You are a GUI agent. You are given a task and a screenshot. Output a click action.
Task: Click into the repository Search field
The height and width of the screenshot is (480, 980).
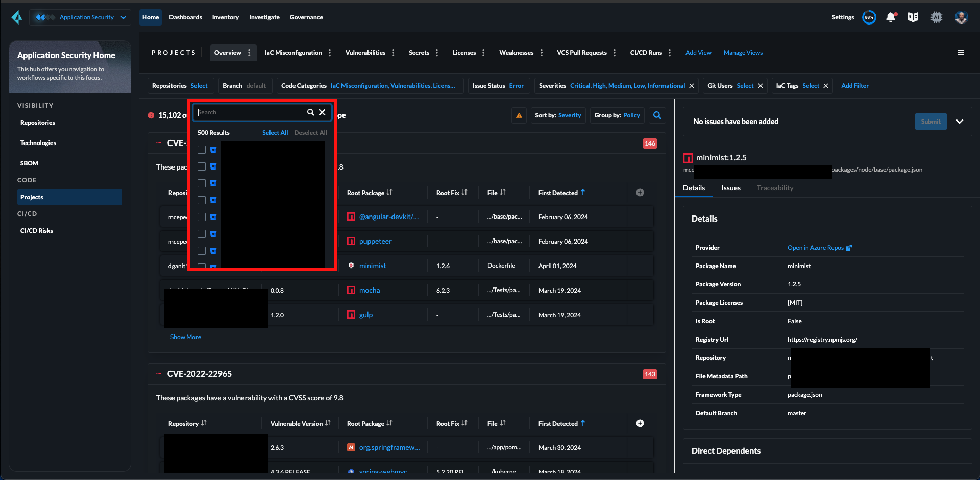250,112
